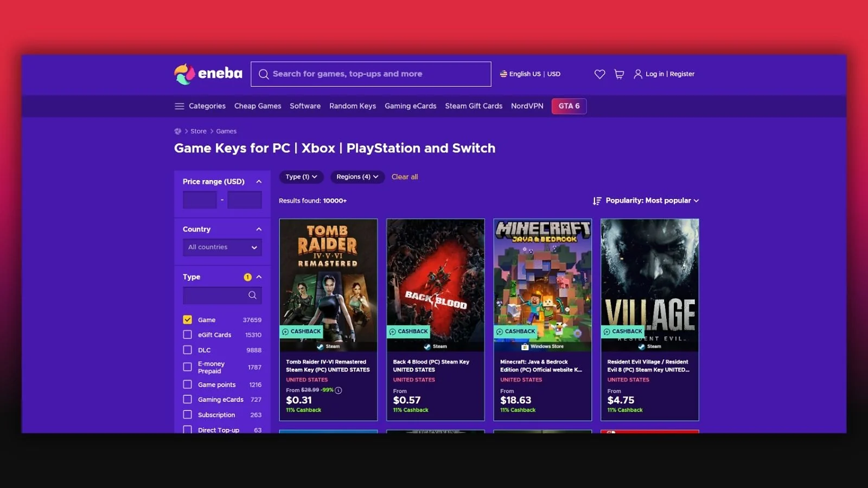Viewport: 868px width, 488px height.
Task: Click the search magnifier icon in search bar
Action: (264, 74)
